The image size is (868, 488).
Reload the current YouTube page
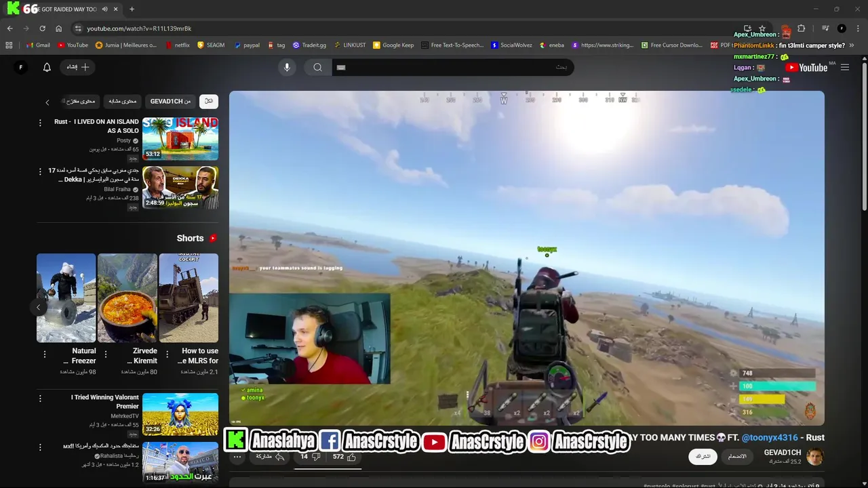coord(42,28)
